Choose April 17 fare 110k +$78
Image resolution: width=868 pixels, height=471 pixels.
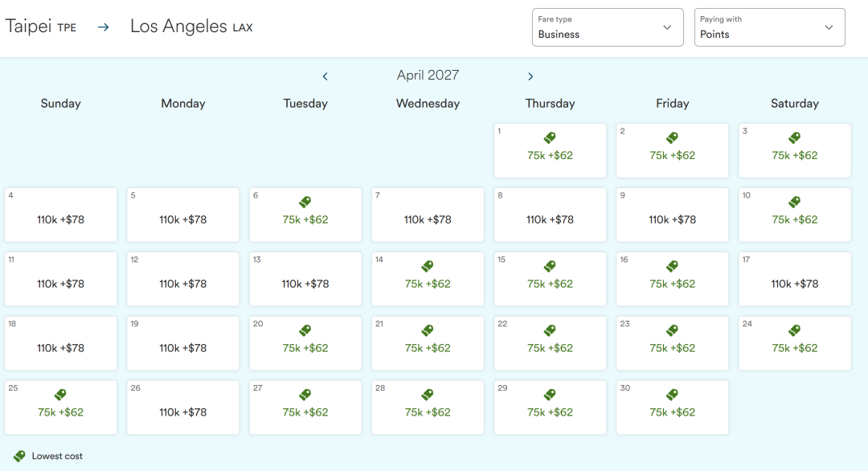[794, 279]
